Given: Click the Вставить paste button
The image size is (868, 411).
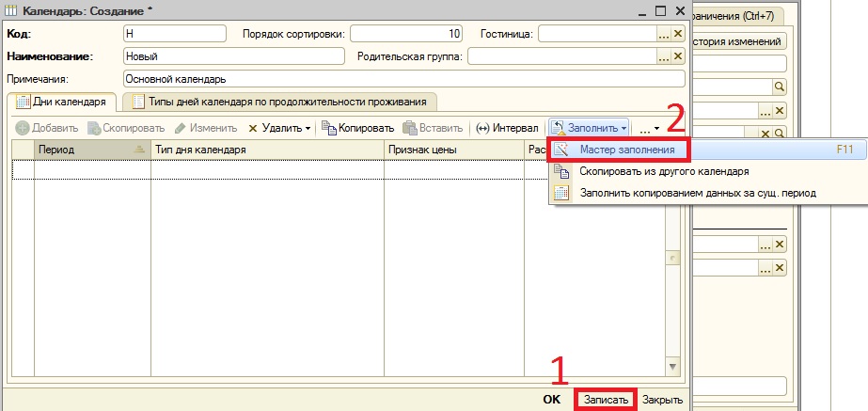Looking at the screenshot, I should point(433,128).
